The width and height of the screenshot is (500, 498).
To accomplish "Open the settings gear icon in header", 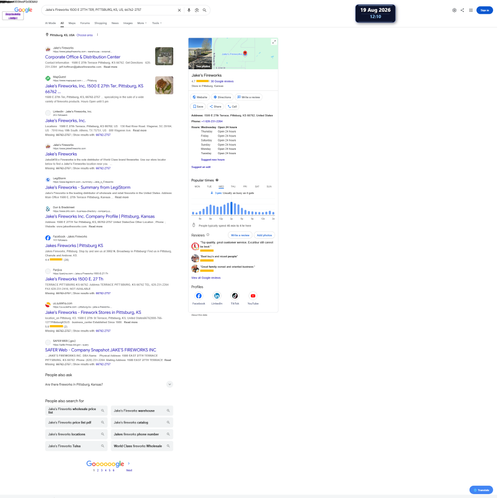I will (454, 10).
